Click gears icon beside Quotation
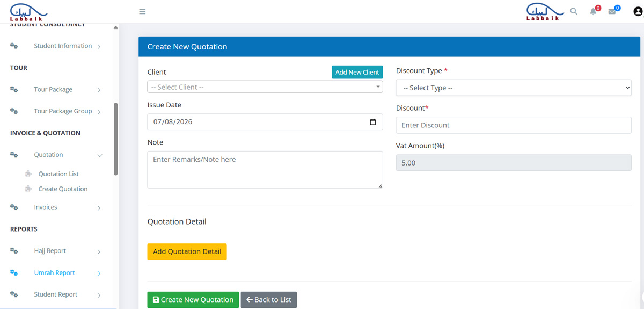 [14, 155]
